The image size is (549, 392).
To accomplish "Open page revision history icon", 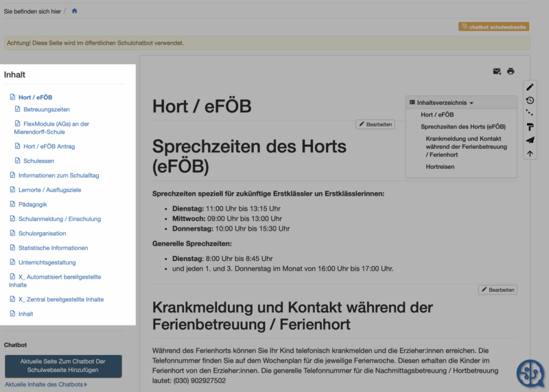I will click(x=530, y=100).
